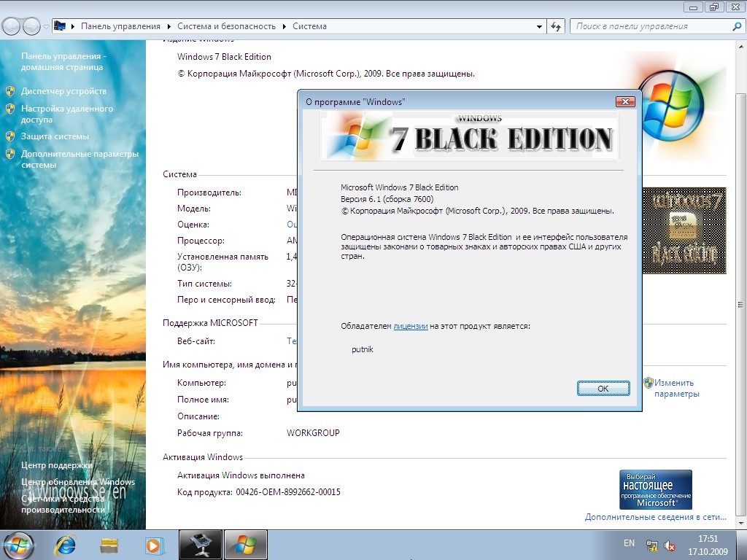Open the license (лицензии) link in the dialog
This screenshot has width=747, height=560.
(x=410, y=326)
